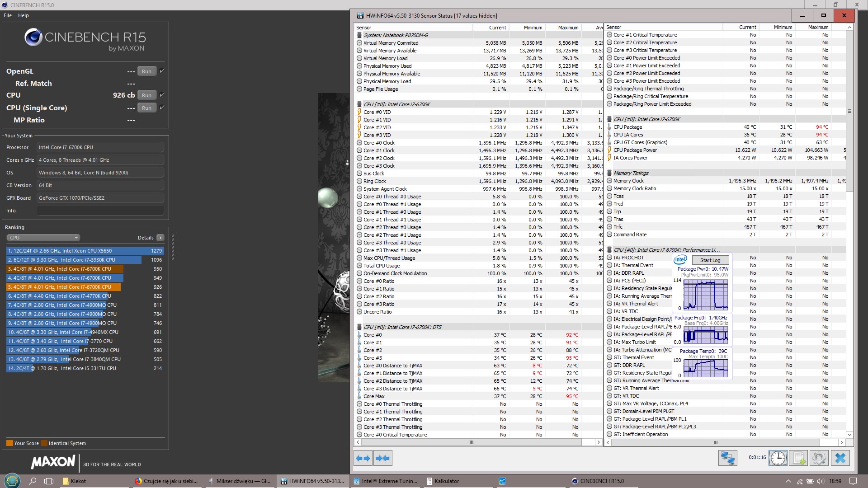Open Mikser dźwięku taskbar item
This screenshot has width=868, height=488.
240,481
